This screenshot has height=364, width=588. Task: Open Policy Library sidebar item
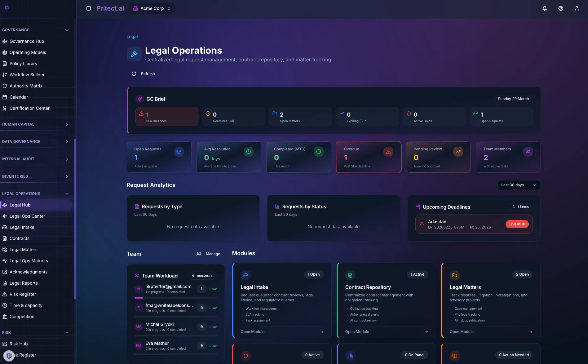pos(36,64)
